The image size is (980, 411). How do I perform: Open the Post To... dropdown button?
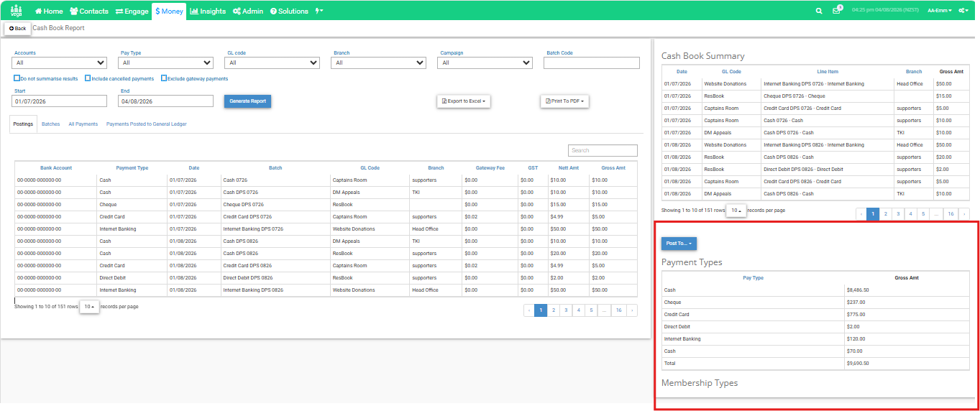(x=679, y=244)
